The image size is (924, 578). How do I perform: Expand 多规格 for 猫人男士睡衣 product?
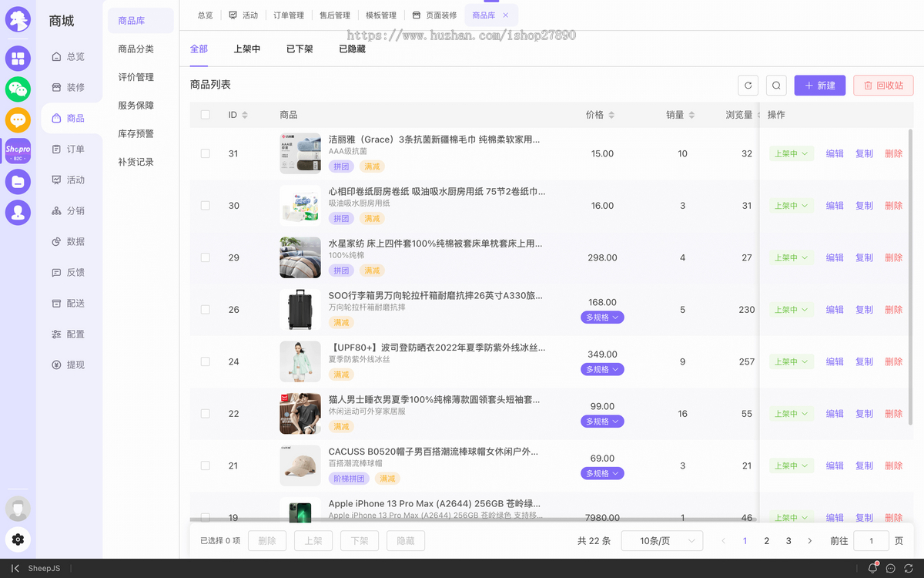pos(602,422)
